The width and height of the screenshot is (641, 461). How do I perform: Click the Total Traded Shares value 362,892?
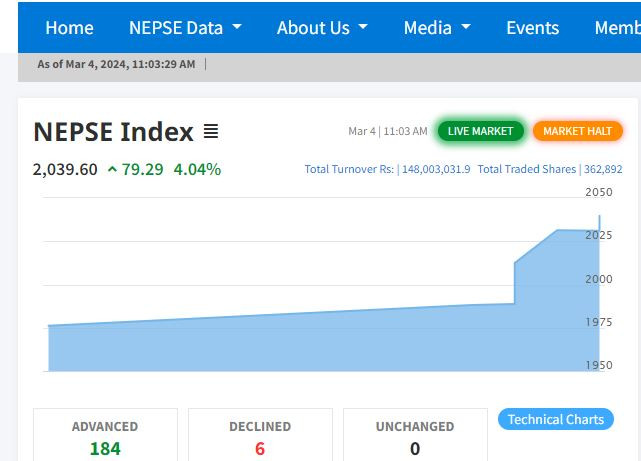603,169
